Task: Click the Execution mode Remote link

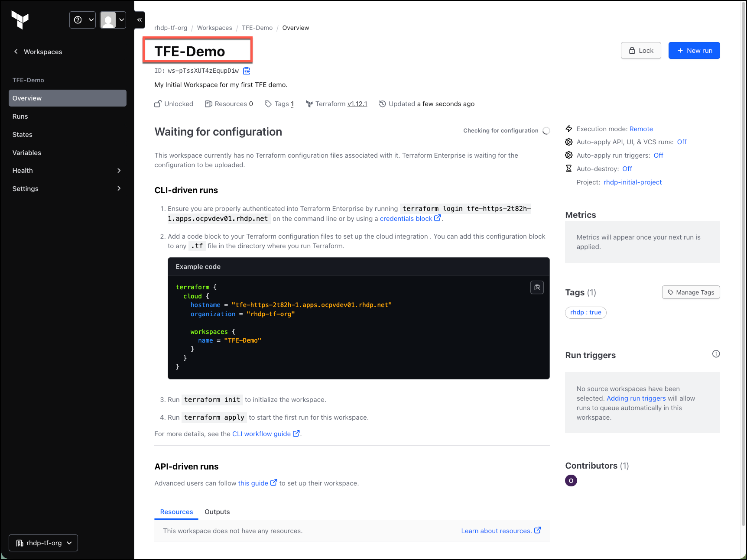Action: [641, 129]
